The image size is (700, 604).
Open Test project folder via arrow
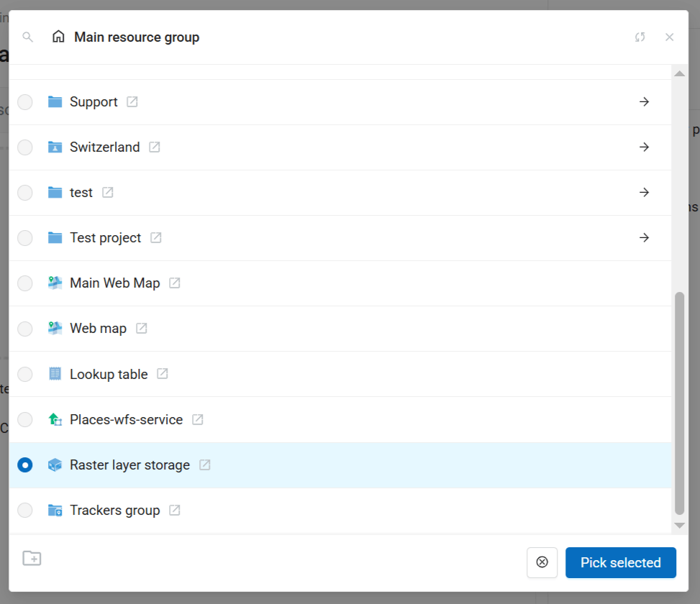click(644, 238)
